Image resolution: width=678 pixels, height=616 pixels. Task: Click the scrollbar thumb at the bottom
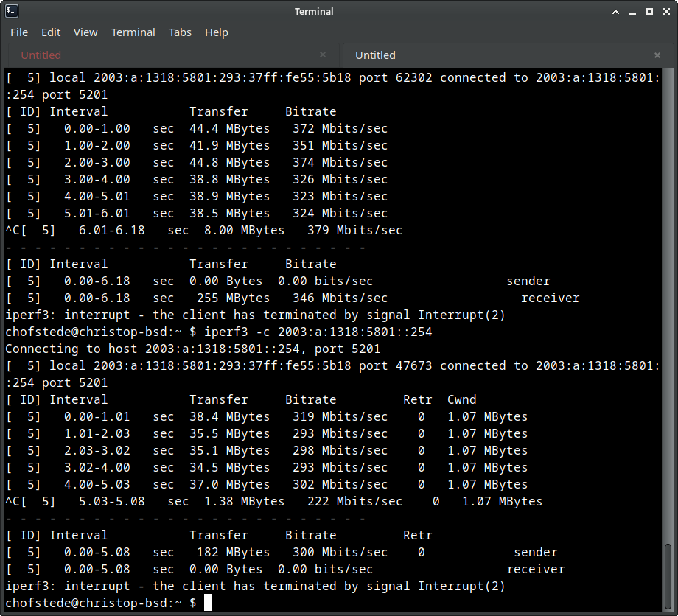point(668,576)
